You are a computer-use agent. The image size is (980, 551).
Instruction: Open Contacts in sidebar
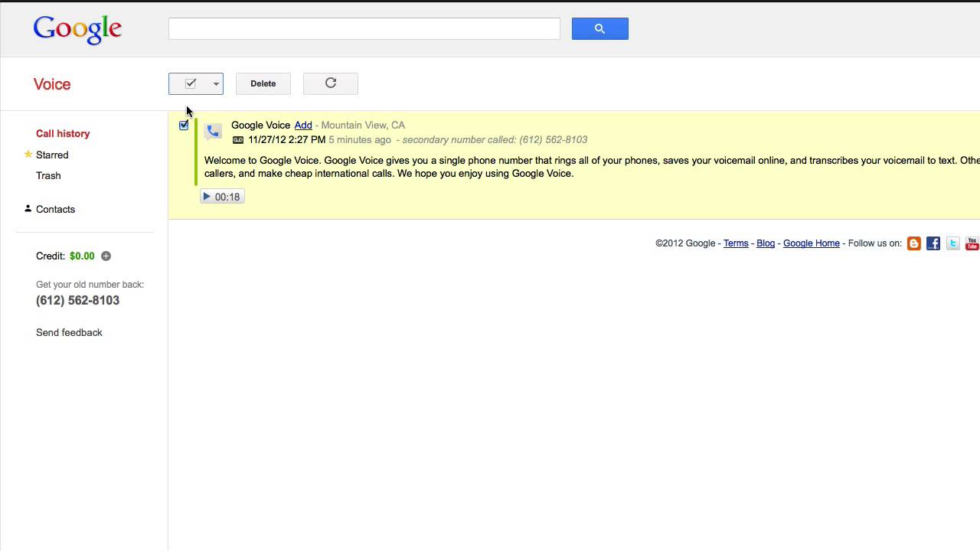pyautogui.click(x=55, y=209)
